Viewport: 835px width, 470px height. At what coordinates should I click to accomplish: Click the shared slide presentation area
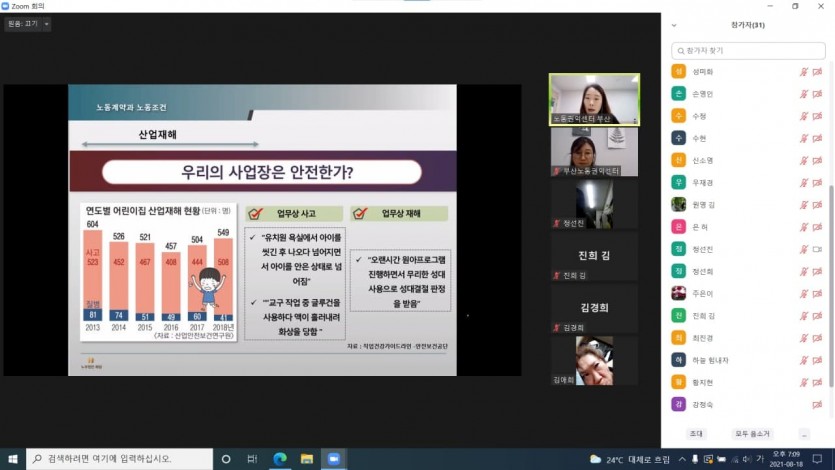tap(262, 230)
